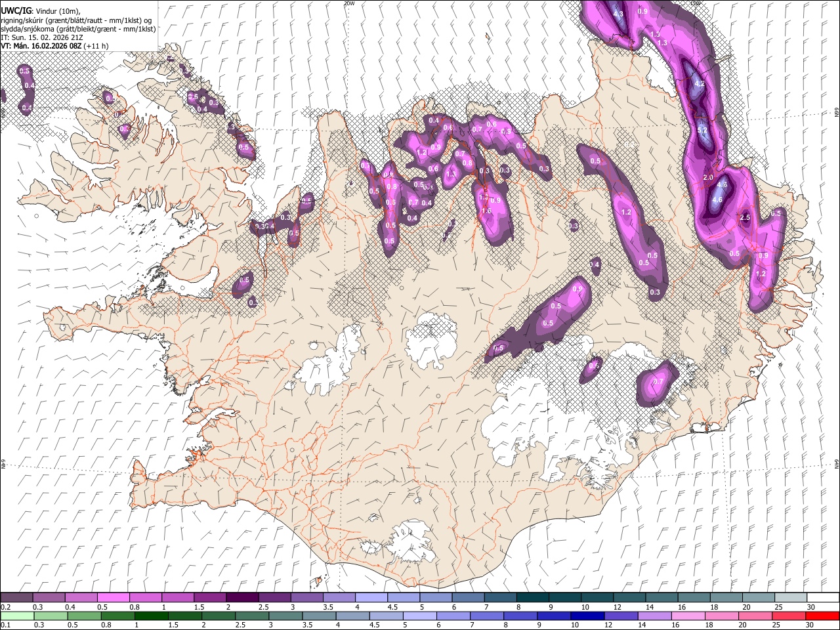
Task: Select the 4.2 precipitation label on the map
Action: click(700, 84)
